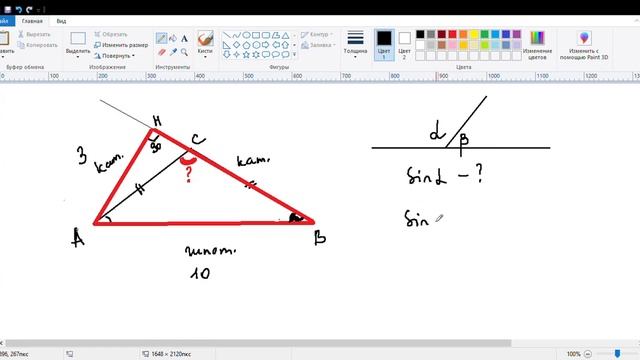Open the Outline (Контур) dropdown
This screenshot has height=360, width=640.
tap(317, 35)
